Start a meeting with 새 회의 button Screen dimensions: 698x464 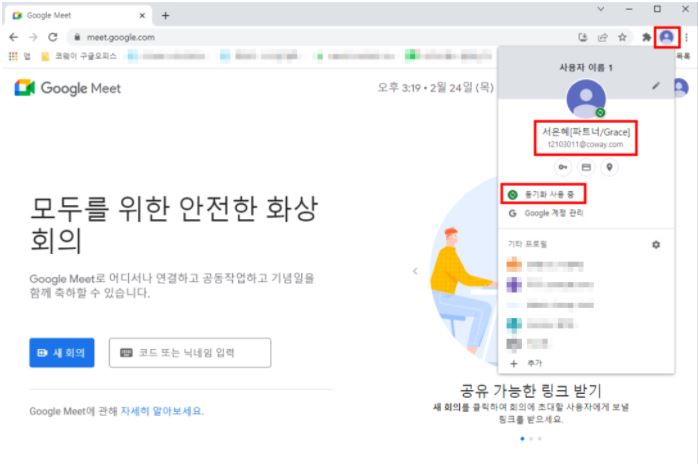(62, 353)
